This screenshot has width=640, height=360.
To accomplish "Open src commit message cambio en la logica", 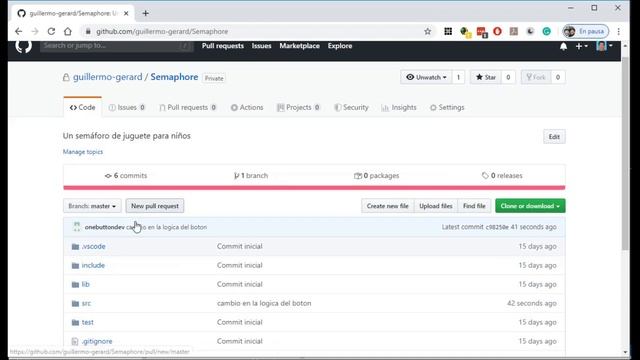I will coord(264,303).
